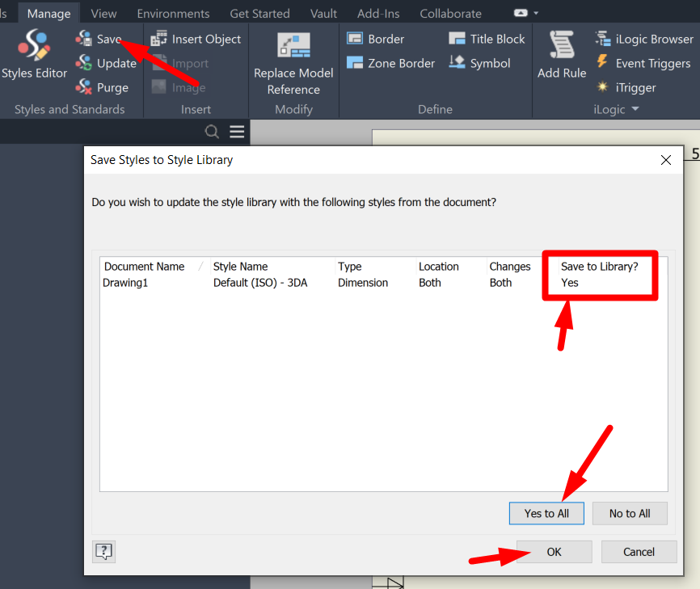Insert a Title Block

click(x=486, y=38)
